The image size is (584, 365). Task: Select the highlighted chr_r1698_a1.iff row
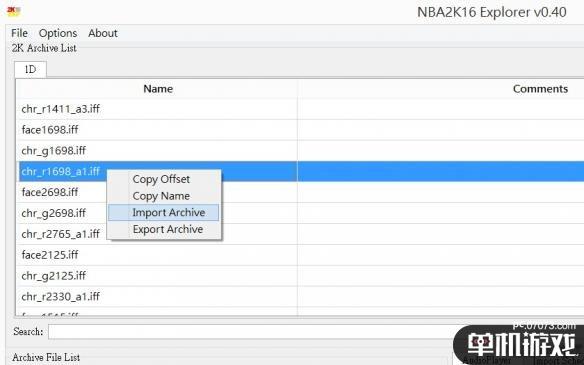click(x=300, y=171)
